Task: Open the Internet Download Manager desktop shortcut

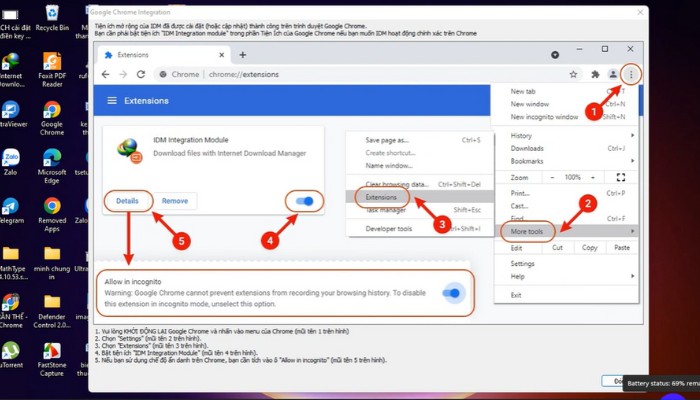Action: pyautogui.click(x=11, y=70)
